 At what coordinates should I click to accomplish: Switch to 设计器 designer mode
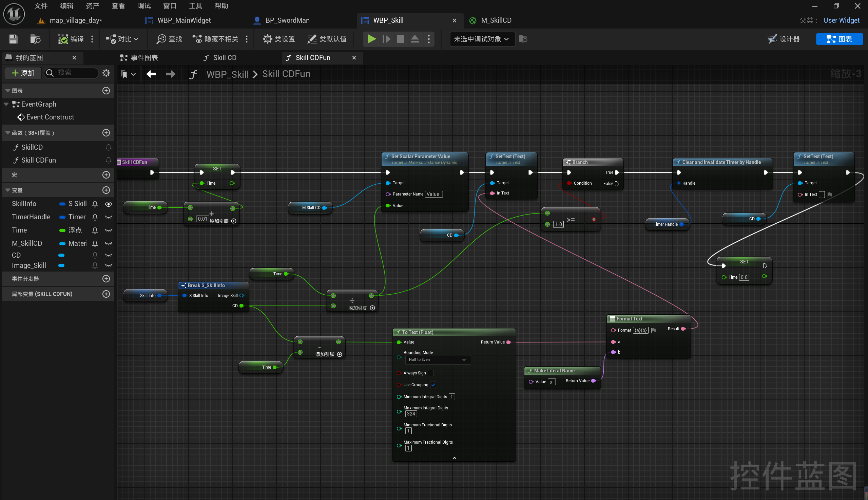pos(784,39)
